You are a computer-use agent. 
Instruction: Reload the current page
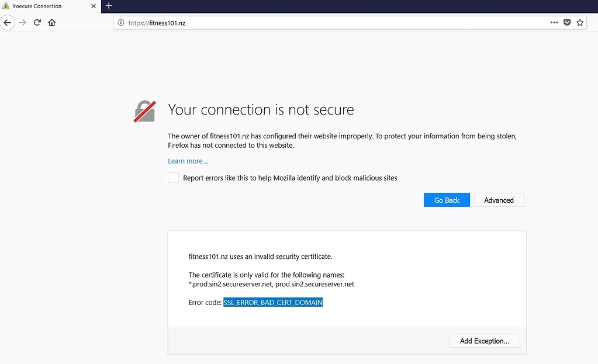pos(37,23)
